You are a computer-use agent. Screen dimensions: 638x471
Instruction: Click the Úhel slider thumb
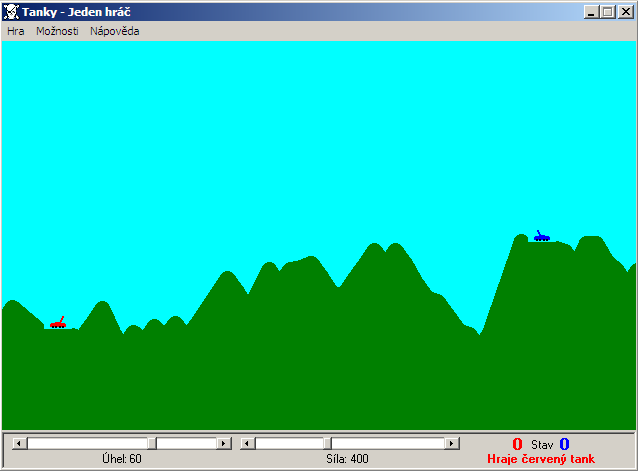point(152,443)
